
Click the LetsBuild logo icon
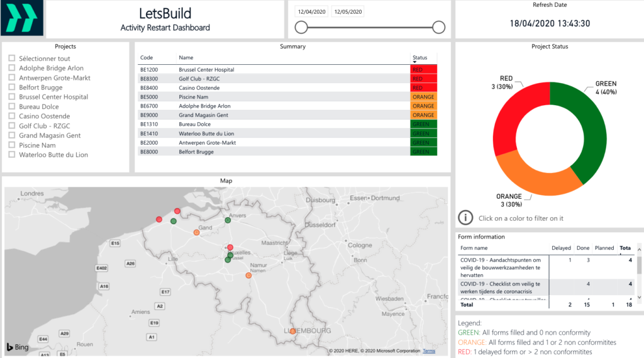coord(23,20)
